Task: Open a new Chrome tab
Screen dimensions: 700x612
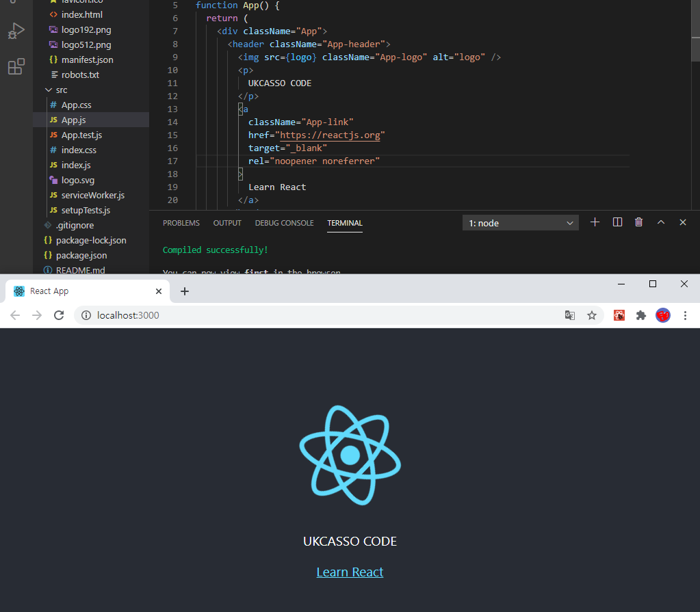Action: [185, 291]
